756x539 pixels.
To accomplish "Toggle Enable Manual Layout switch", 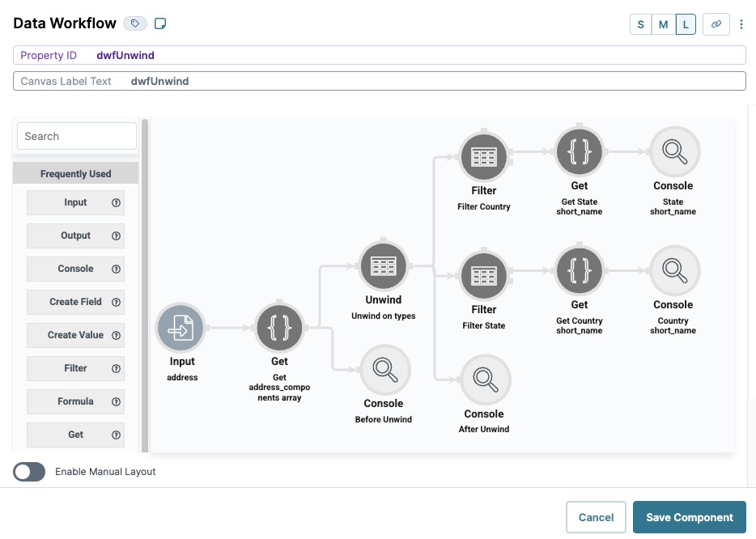I will coord(29,472).
